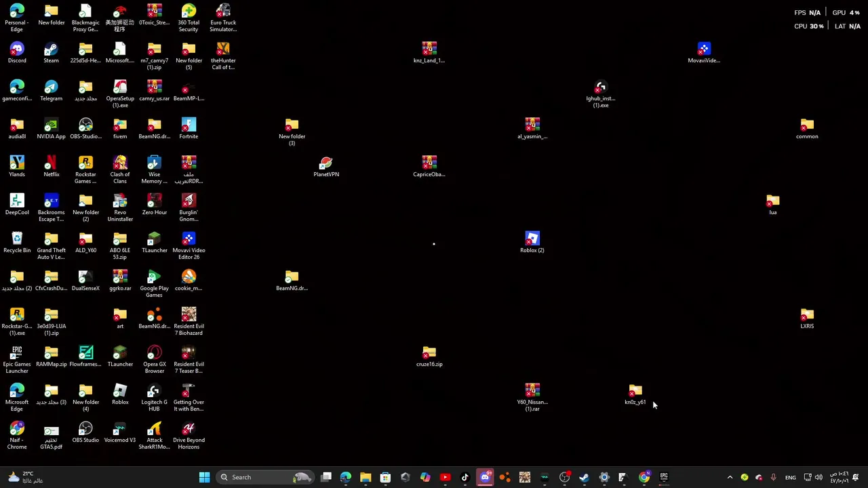Switch the ENG input language indicator
The height and width of the screenshot is (488, 868).
point(790,477)
